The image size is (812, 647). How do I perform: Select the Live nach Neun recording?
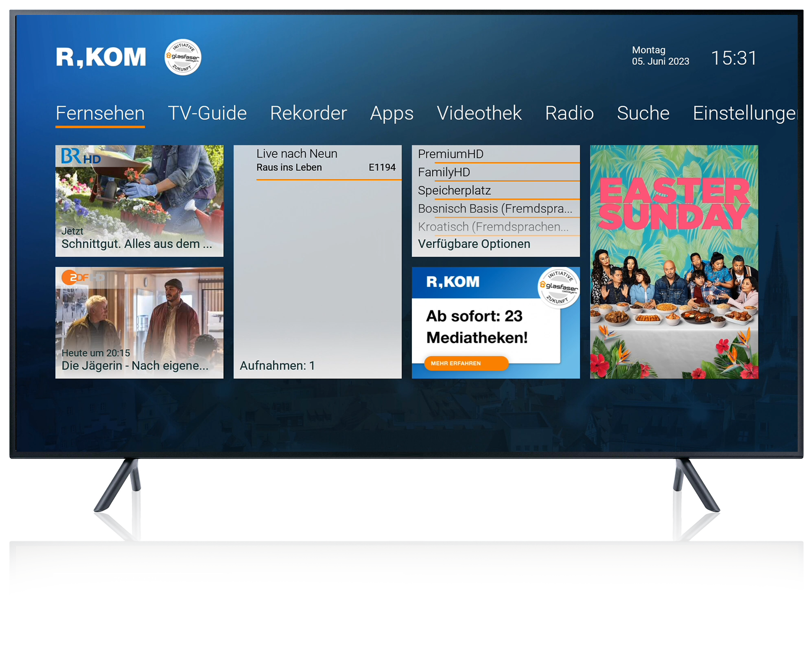[326, 161]
